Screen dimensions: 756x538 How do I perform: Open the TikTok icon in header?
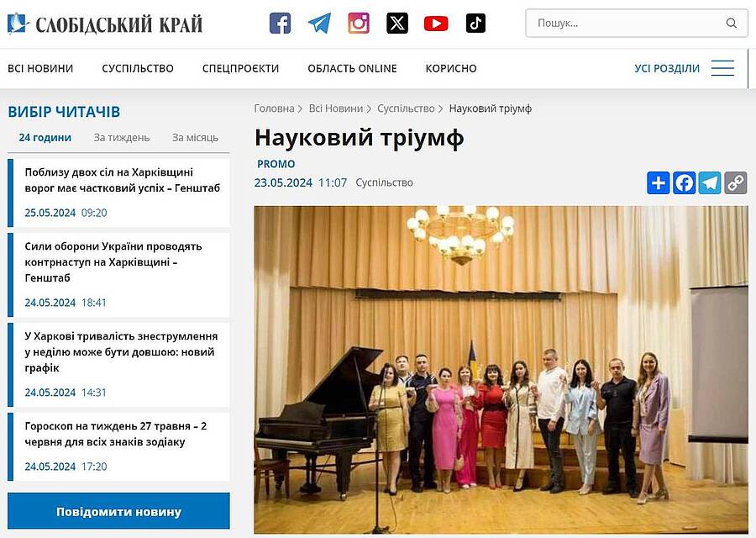475,24
